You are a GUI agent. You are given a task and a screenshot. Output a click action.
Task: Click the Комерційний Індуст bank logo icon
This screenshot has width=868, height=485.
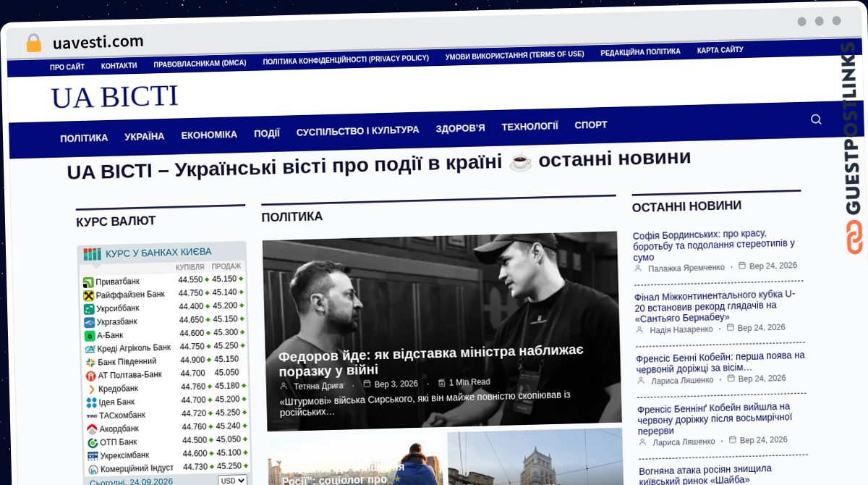tap(93, 469)
